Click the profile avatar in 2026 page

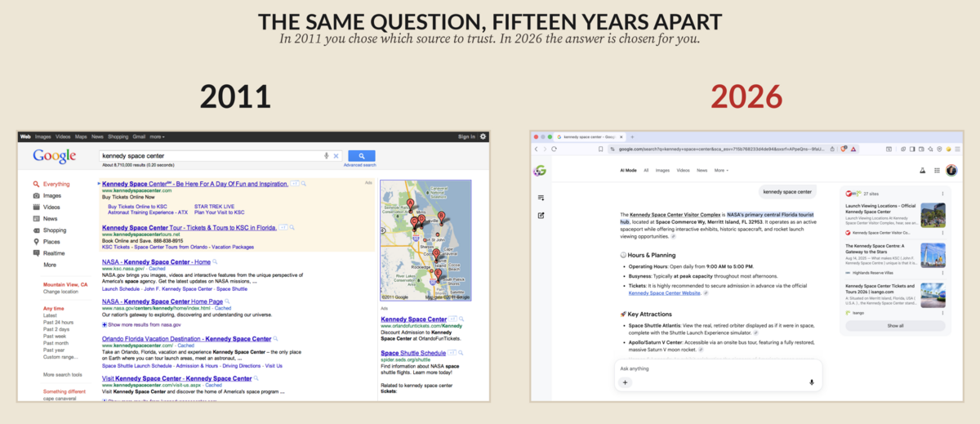tap(951, 171)
